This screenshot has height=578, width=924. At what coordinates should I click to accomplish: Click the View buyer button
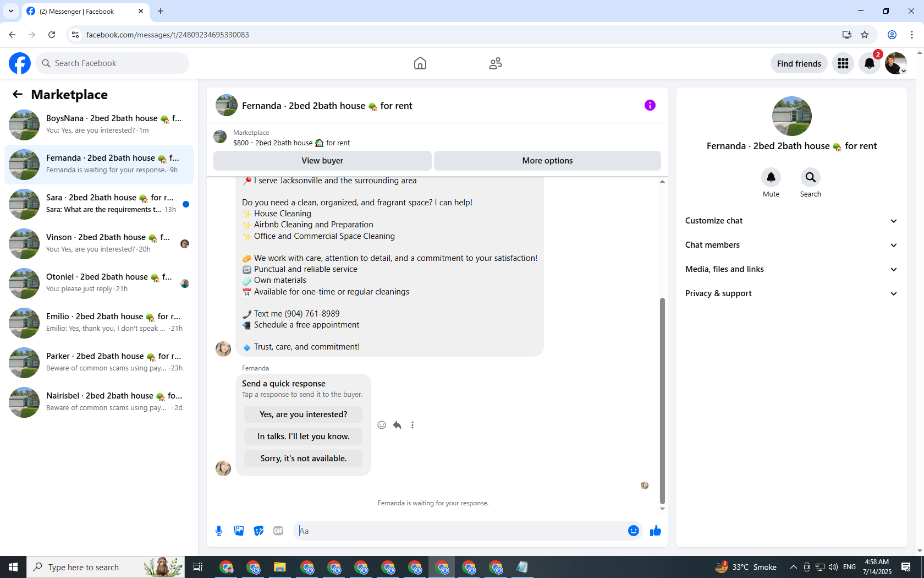click(322, 161)
